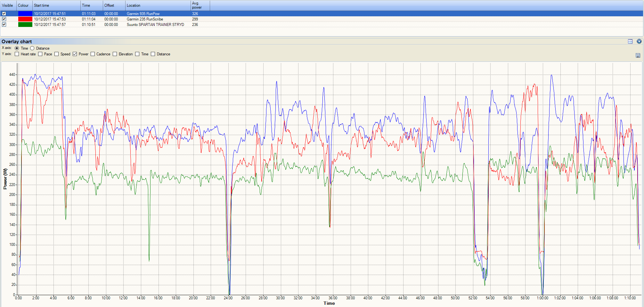Click the save chart image icon

(638, 55)
